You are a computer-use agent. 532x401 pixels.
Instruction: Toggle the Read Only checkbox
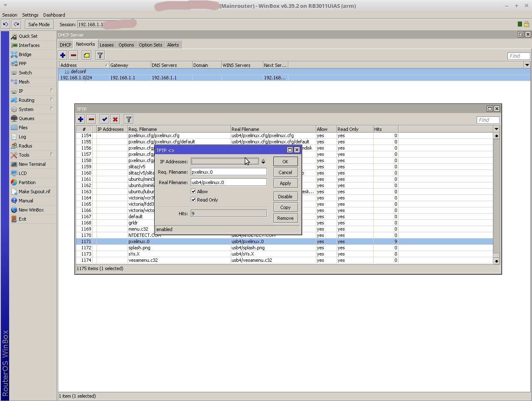(x=193, y=200)
